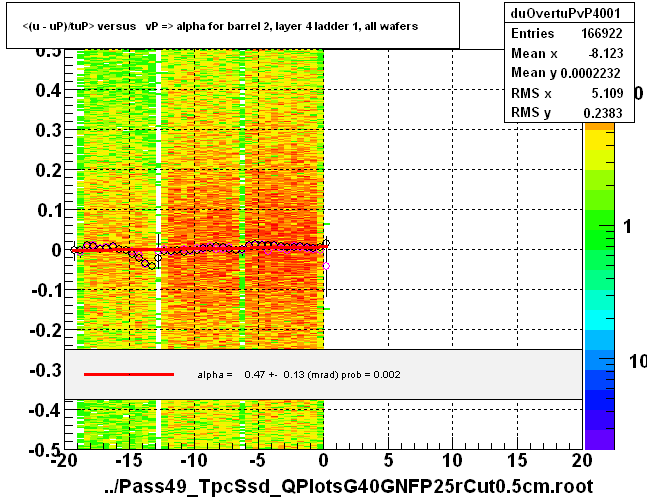Click the x-axis label -15
The image size is (647, 499).
[129, 460]
